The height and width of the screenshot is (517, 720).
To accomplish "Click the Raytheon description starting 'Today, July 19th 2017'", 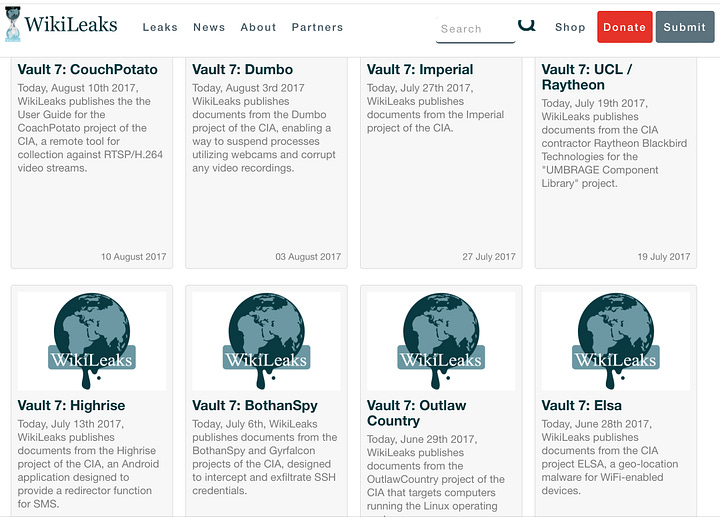I will point(614,143).
